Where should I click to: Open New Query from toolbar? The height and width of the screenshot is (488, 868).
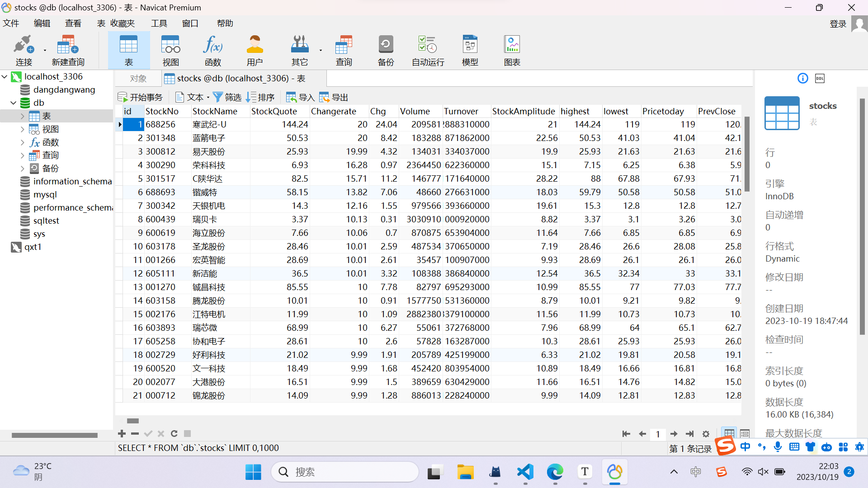pos(68,45)
